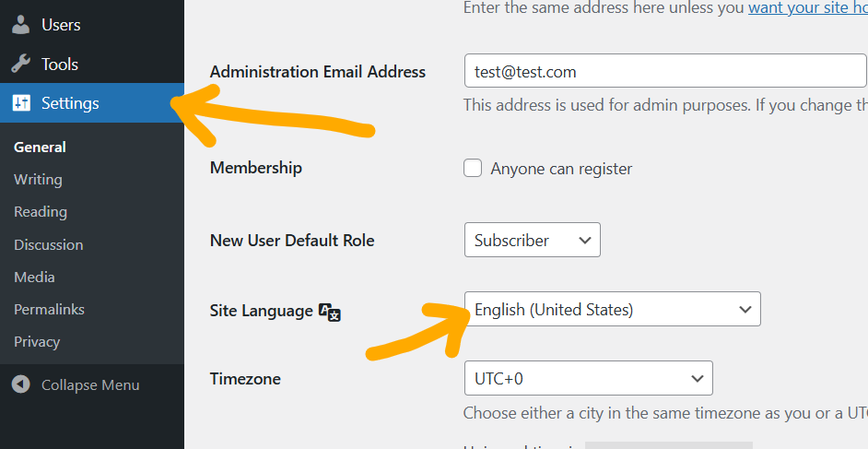Click the Site Language translation icon
The image size is (868, 449).
pos(330,312)
